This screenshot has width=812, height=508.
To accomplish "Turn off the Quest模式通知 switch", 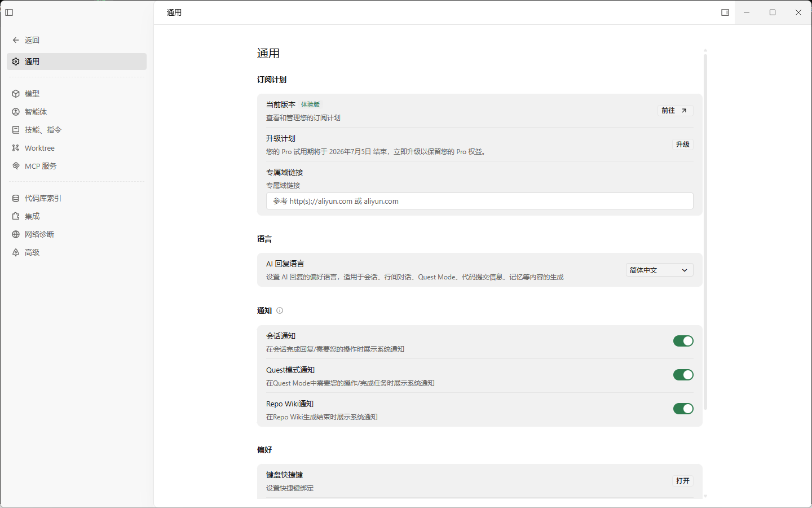I will point(683,375).
